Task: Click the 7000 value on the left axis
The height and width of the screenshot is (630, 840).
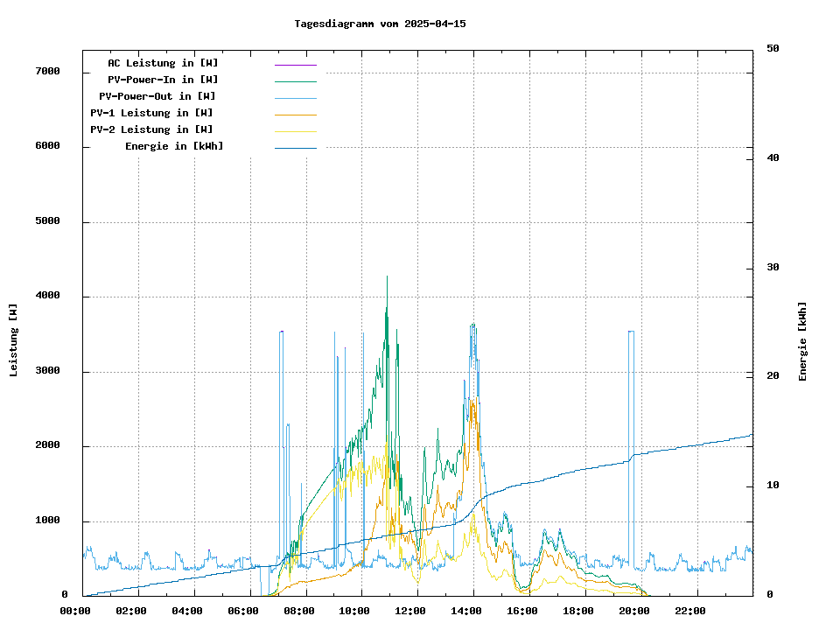Action: 47,72
